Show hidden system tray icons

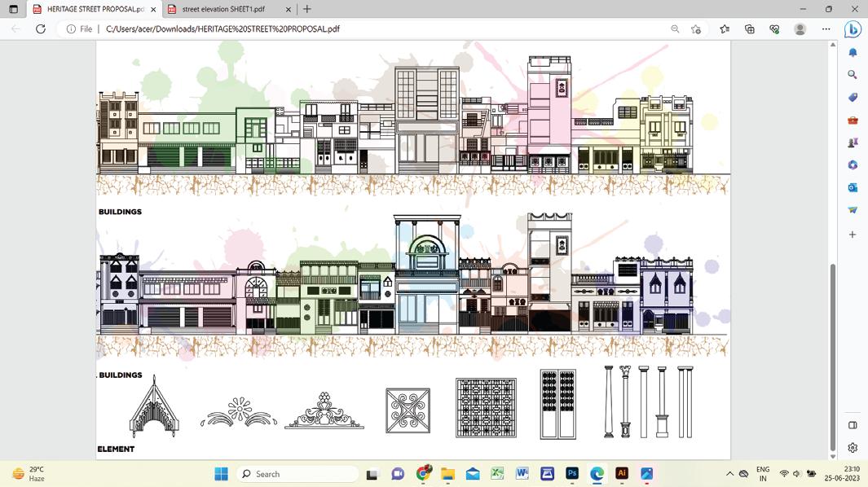pos(729,474)
